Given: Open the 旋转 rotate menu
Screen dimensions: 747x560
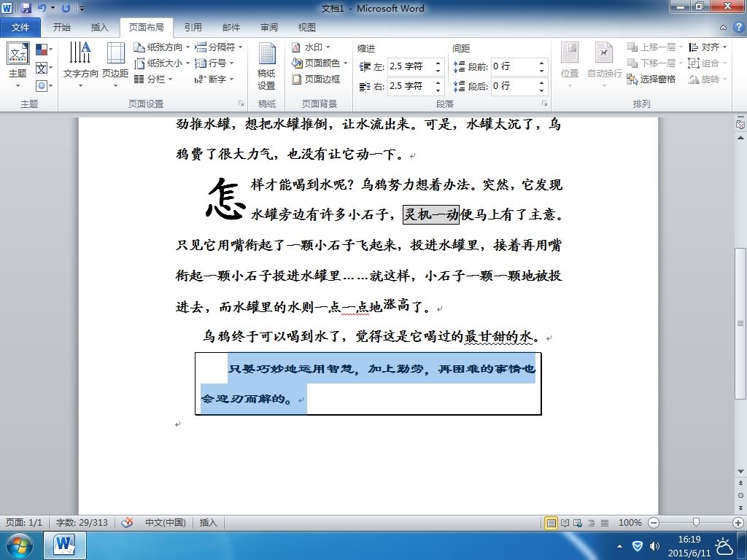Looking at the screenshot, I should pyautogui.click(x=708, y=79).
